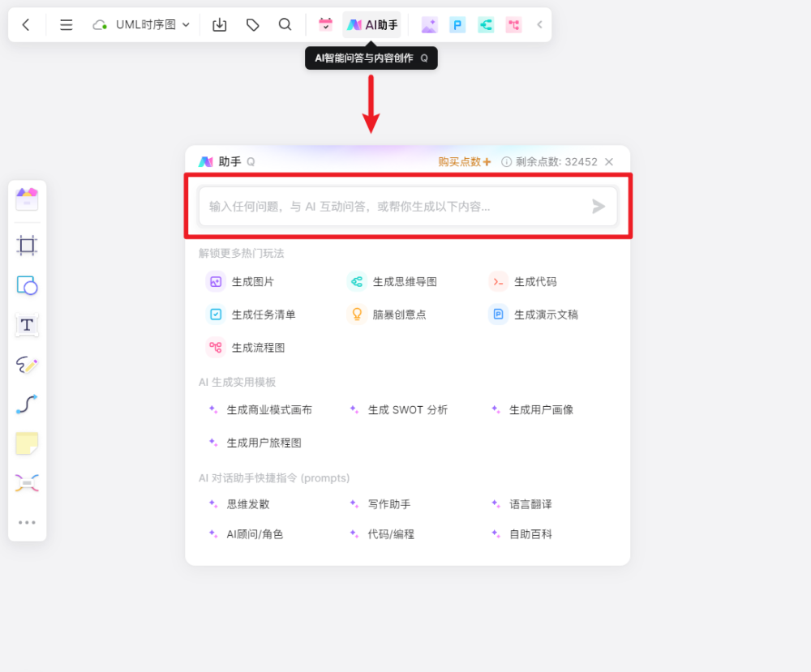This screenshot has height=672, width=811.
Task: Close the AI assistant panel
Action: pos(609,162)
